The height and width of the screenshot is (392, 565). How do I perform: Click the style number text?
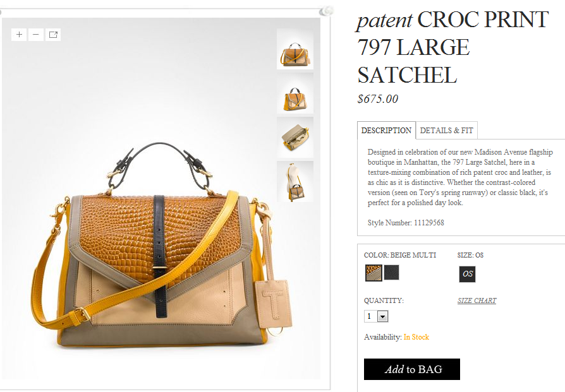coord(406,223)
